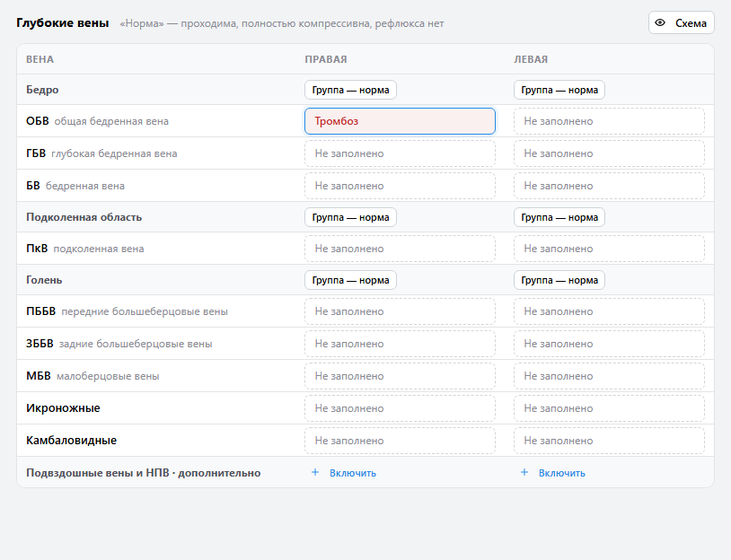The width and height of the screenshot is (731, 560).
Task: Click the Подвздошные вены и НПВ label
Action: 143,473
